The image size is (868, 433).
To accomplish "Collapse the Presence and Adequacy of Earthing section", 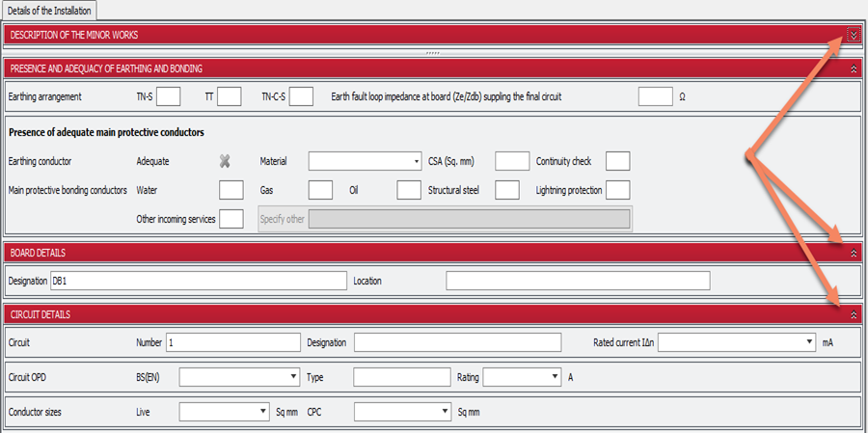I will pyautogui.click(x=854, y=68).
